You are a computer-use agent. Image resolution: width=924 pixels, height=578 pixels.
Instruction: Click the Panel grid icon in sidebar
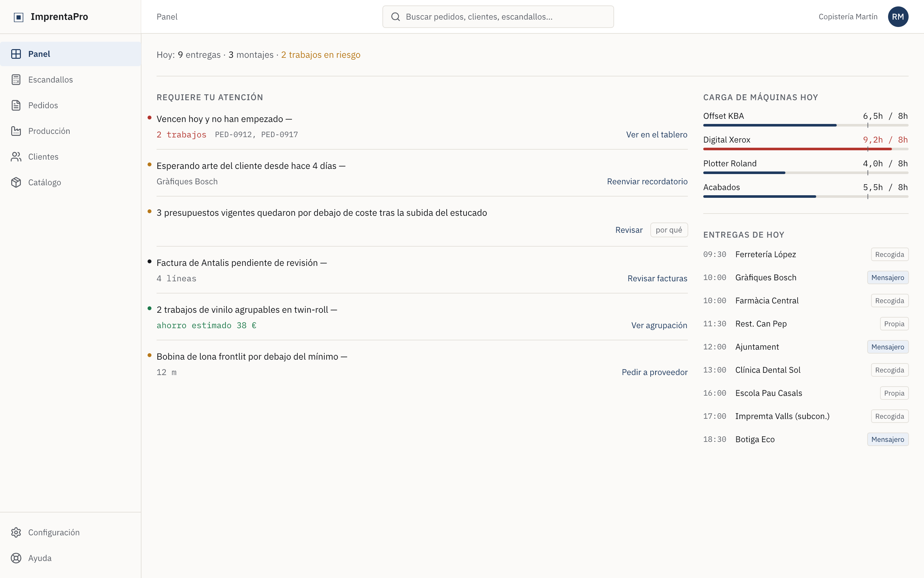16,54
